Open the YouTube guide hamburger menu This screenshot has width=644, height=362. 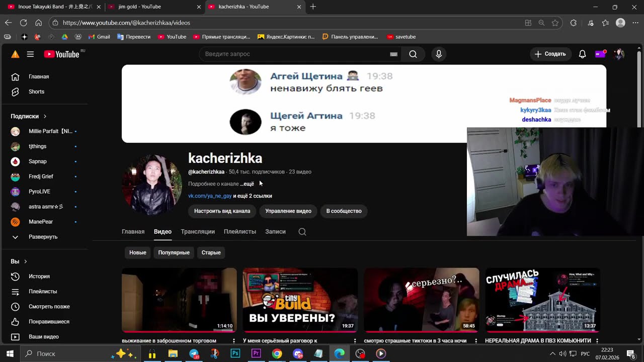click(30, 54)
